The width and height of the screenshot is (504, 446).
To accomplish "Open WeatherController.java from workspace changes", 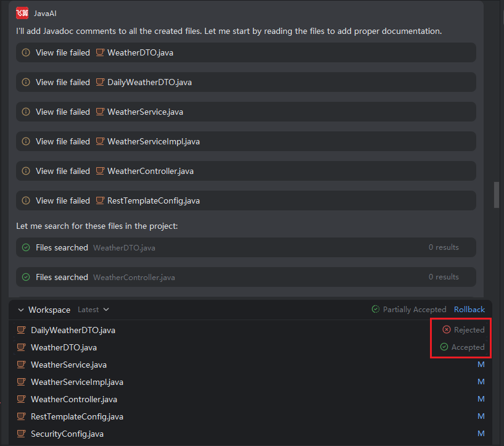I will click(73, 399).
